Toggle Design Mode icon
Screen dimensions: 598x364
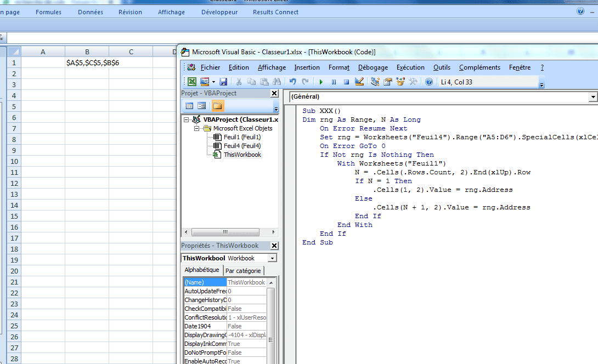coord(359,82)
